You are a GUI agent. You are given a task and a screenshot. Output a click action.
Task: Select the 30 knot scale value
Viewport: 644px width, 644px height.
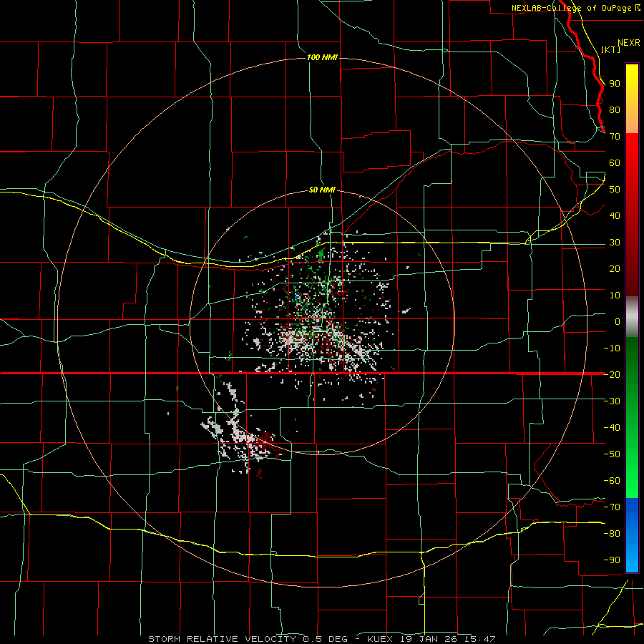click(615, 243)
